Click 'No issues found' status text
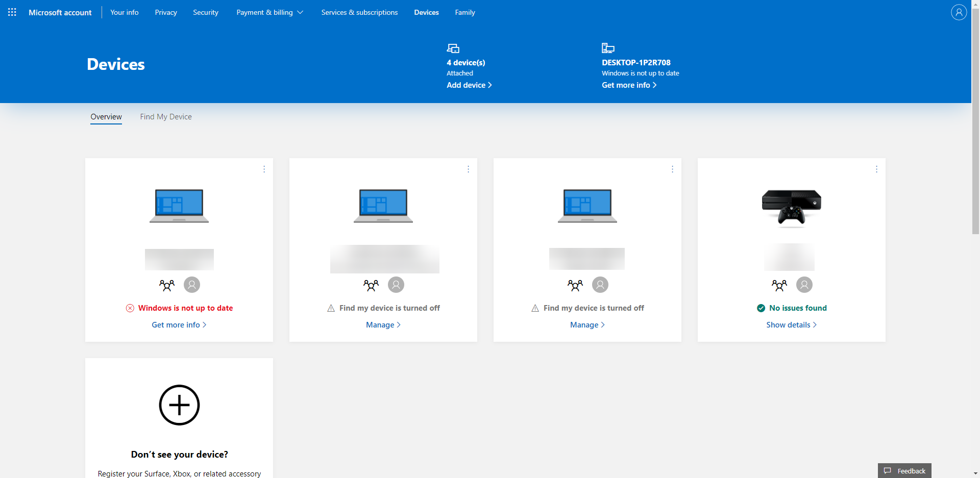980x478 pixels. (x=798, y=308)
